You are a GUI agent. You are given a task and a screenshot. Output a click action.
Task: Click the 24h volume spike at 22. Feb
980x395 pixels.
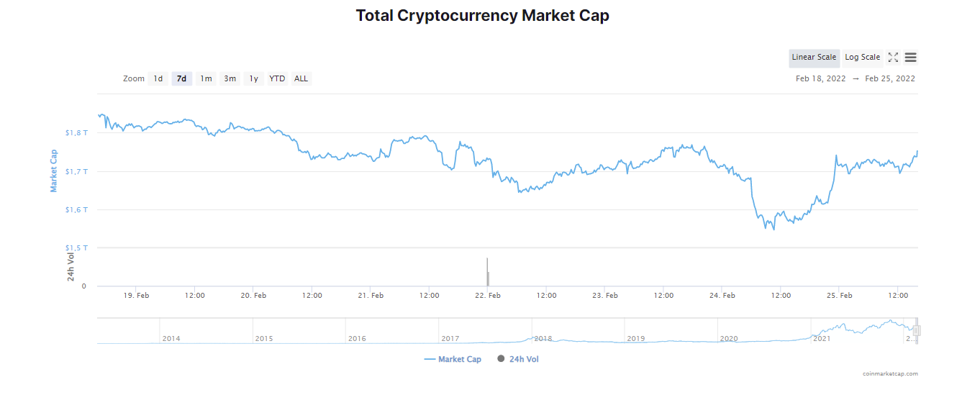click(487, 272)
